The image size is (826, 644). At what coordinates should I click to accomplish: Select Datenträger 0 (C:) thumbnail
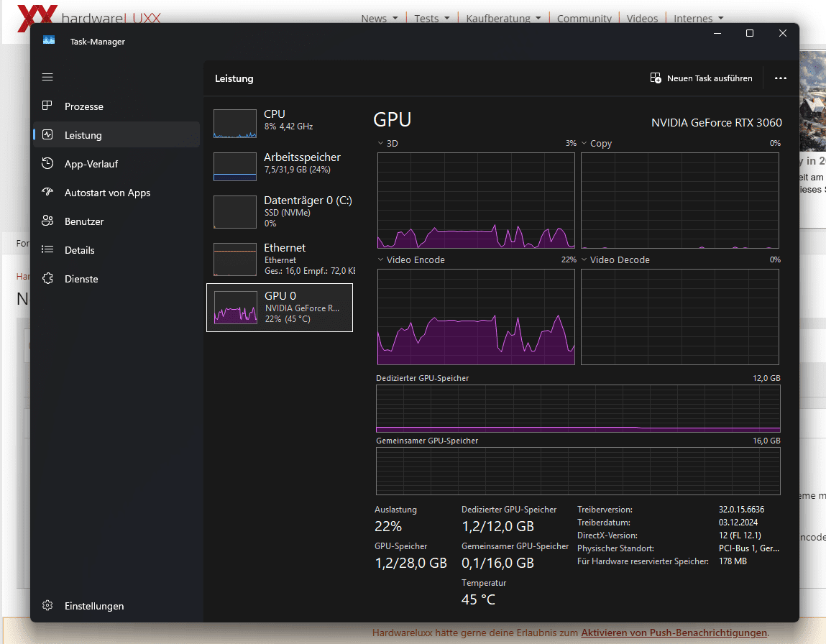point(235,212)
